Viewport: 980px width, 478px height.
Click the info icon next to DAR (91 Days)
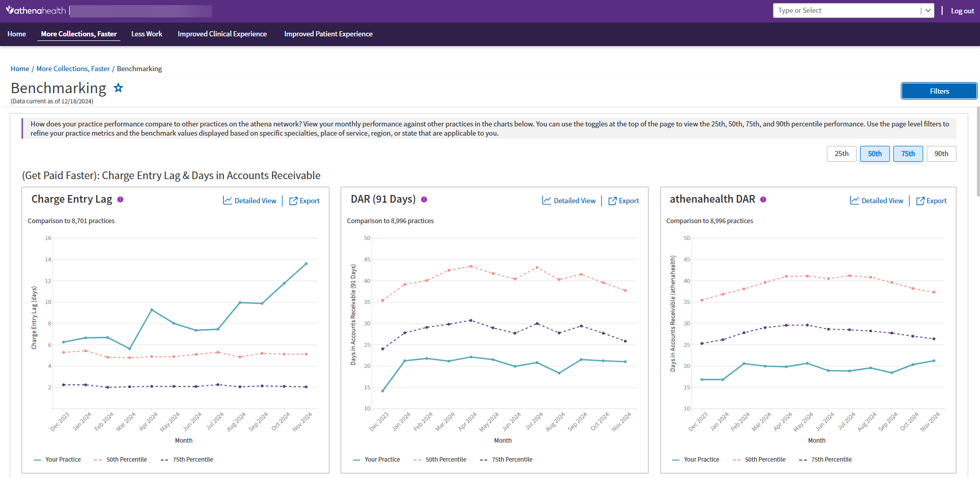(424, 200)
